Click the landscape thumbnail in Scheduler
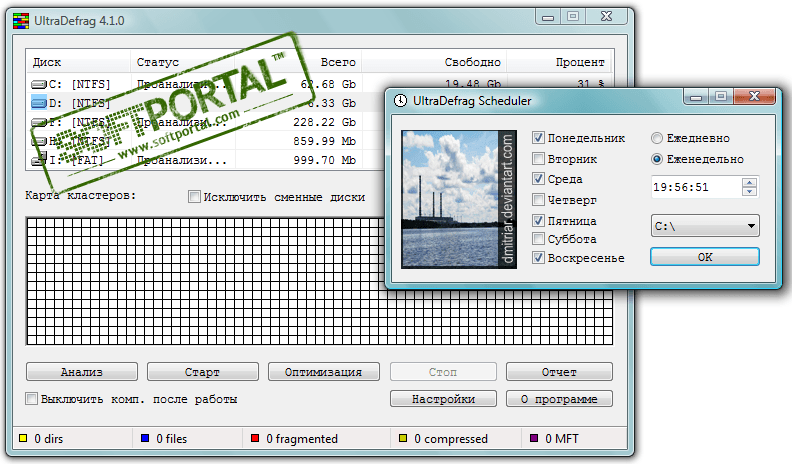The image size is (792, 464). 459,199
